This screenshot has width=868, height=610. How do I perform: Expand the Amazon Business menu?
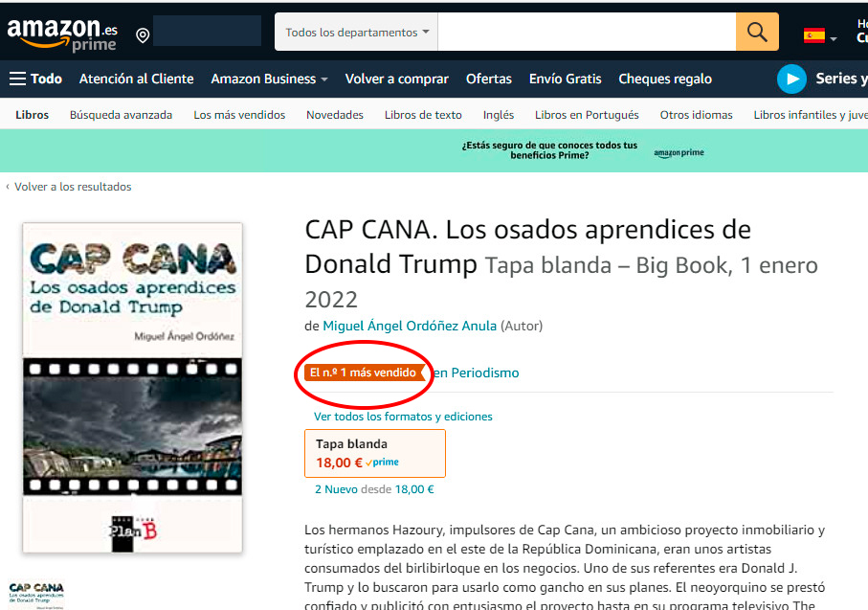pyautogui.click(x=269, y=79)
